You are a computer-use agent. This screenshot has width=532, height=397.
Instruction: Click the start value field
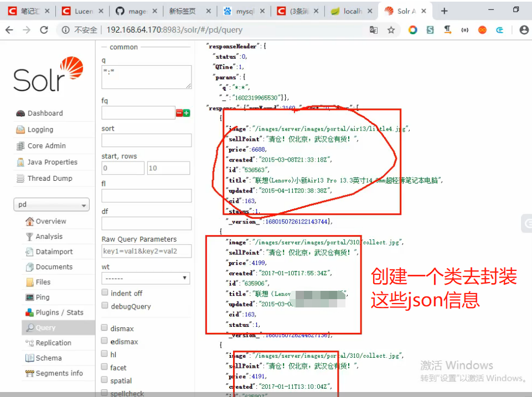click(123, 168)
